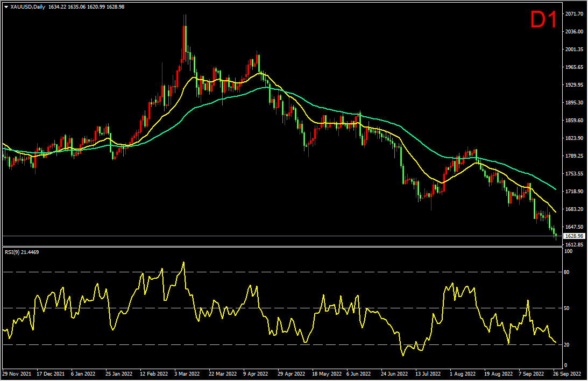
Task: Click the 26 Sep 2022 date label
Action: click(567, 374)
